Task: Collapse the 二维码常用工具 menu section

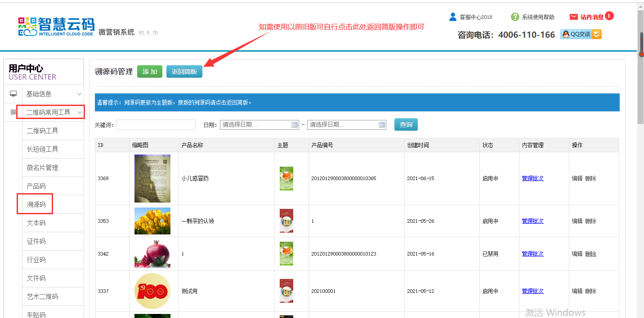Action: pos(79,112)
